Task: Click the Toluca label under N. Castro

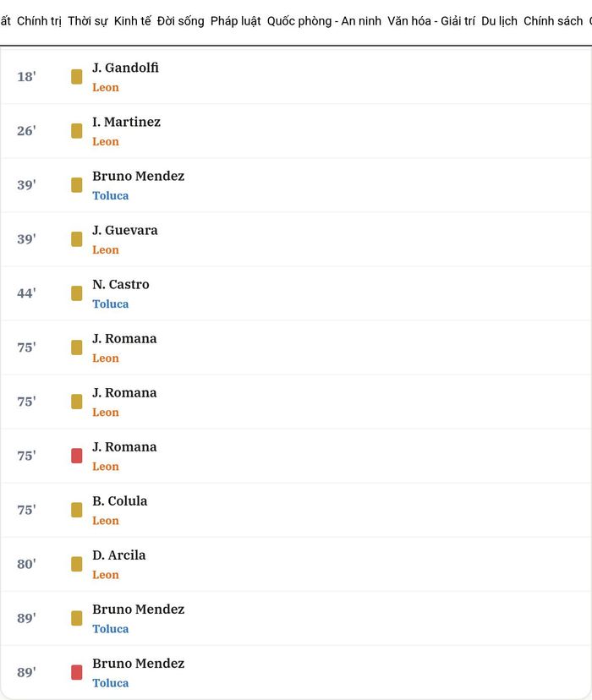Action: [x=110, y=304]
